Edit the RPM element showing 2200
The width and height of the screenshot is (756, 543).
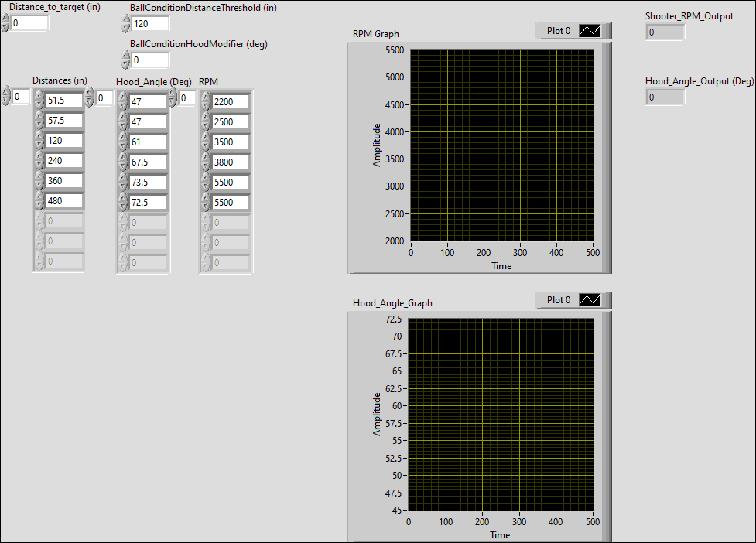(230, 101)
